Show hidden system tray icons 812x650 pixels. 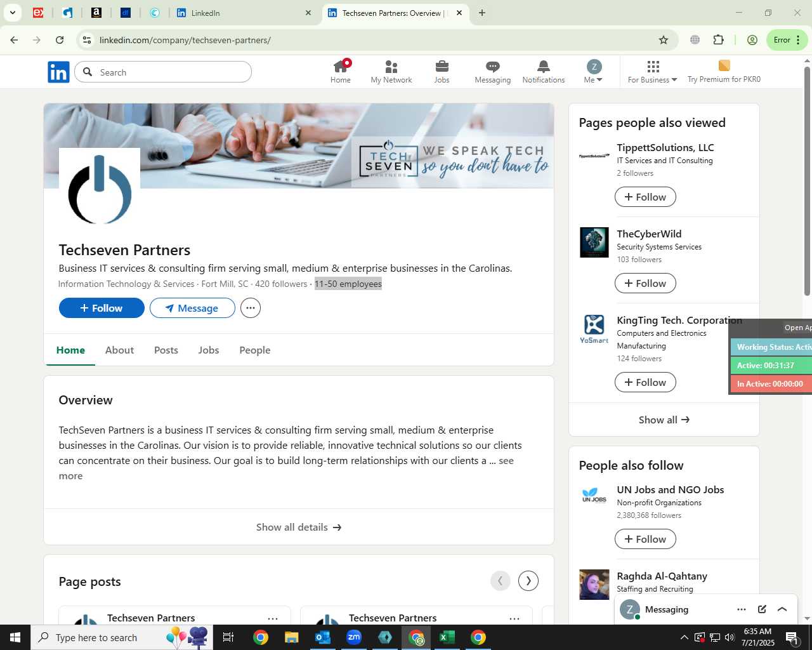[x=684, y=637]
